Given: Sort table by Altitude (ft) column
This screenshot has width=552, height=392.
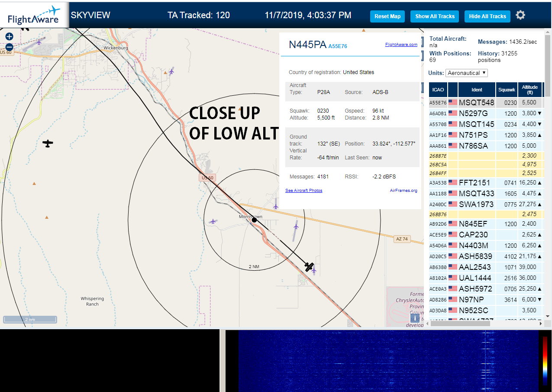Looking at the screenshot, I should click(529, 90).
